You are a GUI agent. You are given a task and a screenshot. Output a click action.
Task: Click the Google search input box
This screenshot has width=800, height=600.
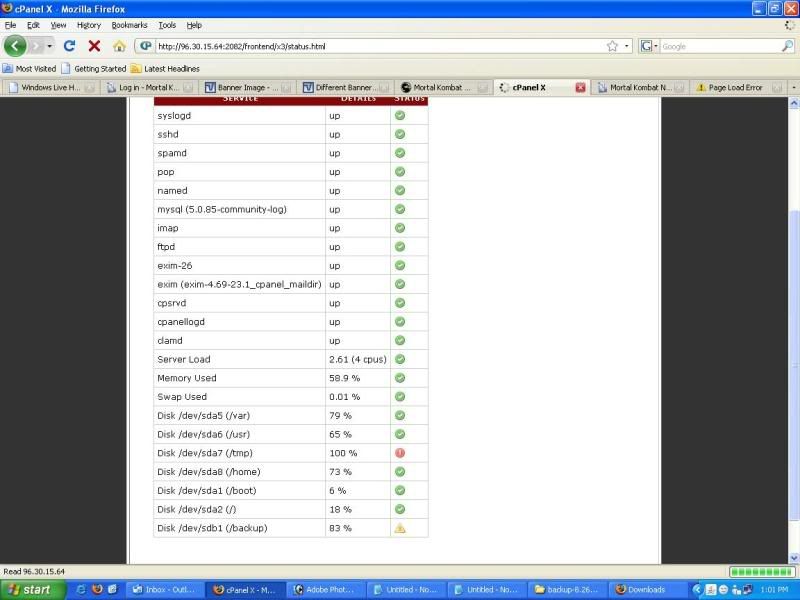tap(720, 46)
